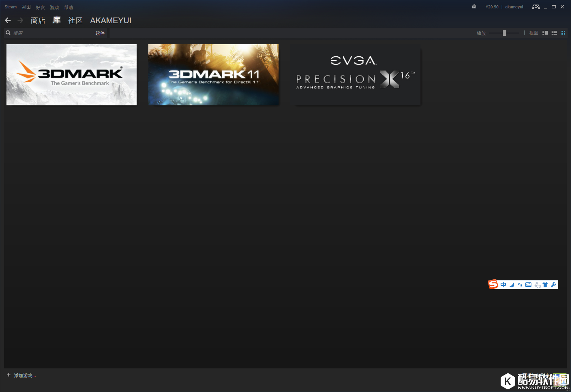Open the 3DMARK 11 thumbnail
The width and height of the screenshot is (571, 392).
(x=213, y=74)
